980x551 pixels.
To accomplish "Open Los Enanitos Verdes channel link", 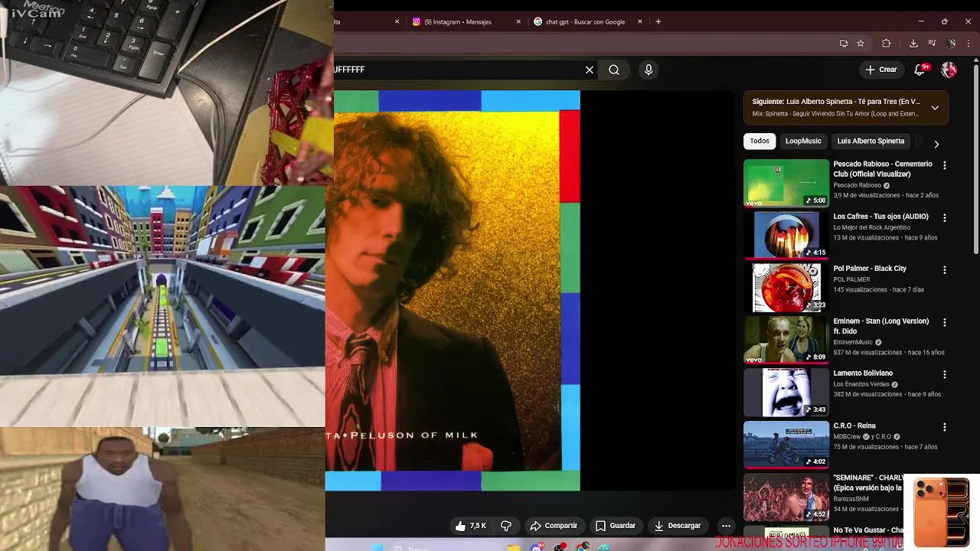I will point(861,384).
